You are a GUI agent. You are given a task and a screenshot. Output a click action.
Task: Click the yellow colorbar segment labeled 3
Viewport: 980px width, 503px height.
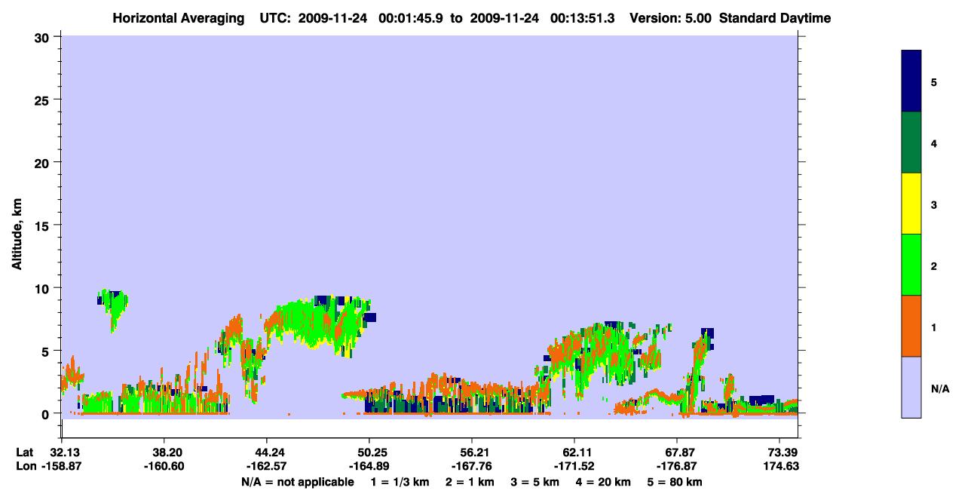pos(911,204)
